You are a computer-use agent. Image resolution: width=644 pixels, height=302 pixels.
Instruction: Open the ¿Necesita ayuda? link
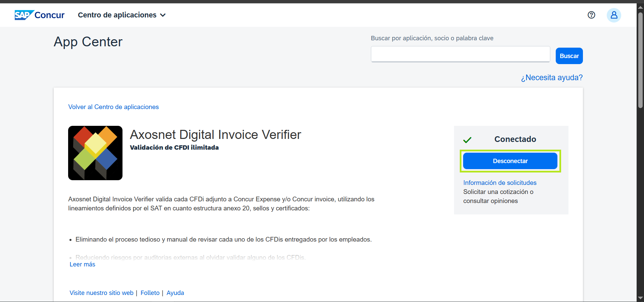(x=551, y=78)
